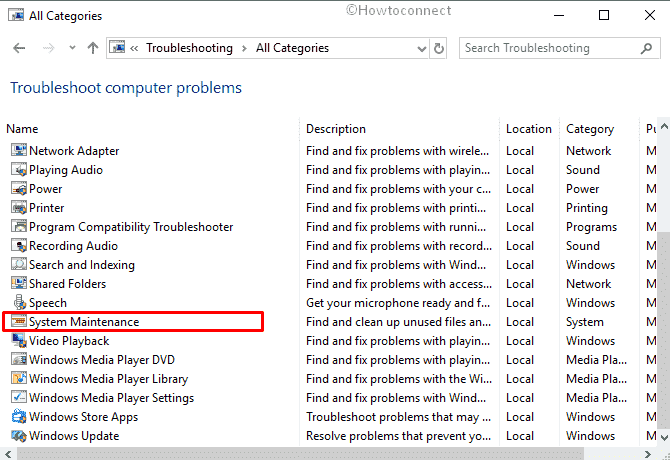Screen dimensions: 670x460
Task: Expand the address bar history dropdown
Action: 422,49
